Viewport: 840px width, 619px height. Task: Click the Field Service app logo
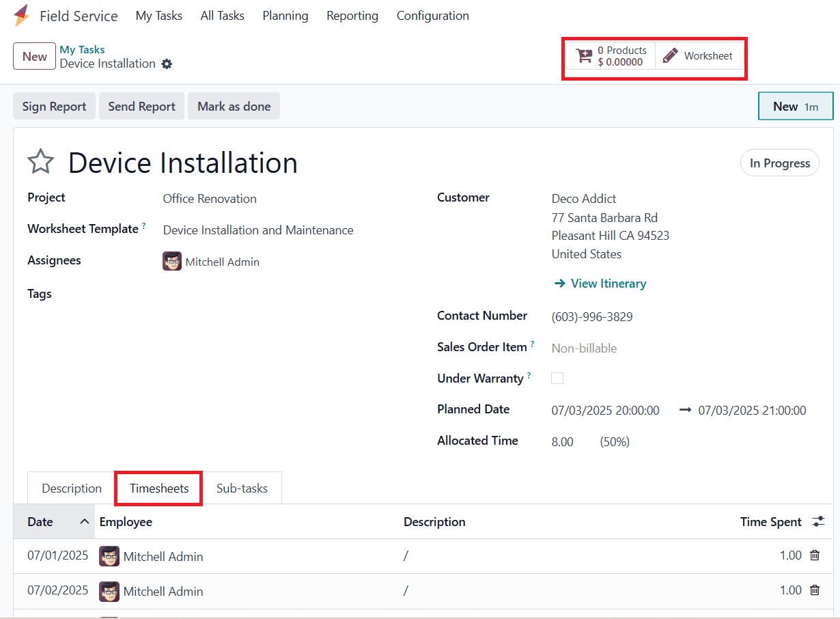(x=22, y=15)
